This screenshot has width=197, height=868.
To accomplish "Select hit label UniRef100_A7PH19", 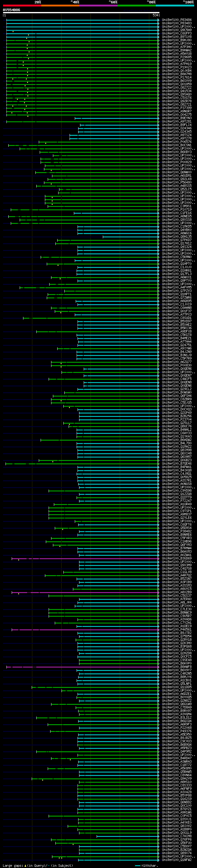I will coord(177,64).
